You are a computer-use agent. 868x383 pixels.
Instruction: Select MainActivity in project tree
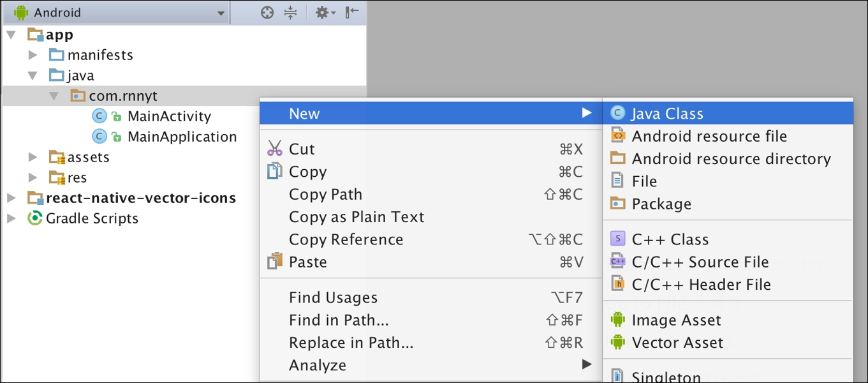(x=169, y=116)
